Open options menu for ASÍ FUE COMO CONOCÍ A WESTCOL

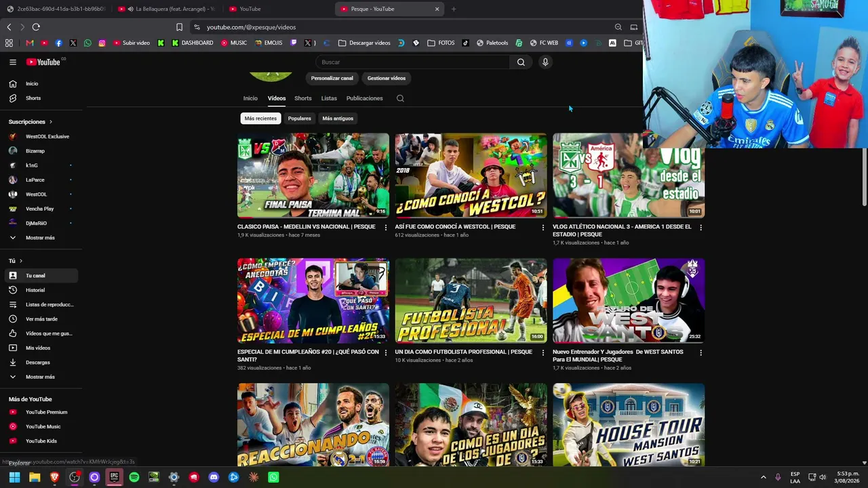(542, 228)
